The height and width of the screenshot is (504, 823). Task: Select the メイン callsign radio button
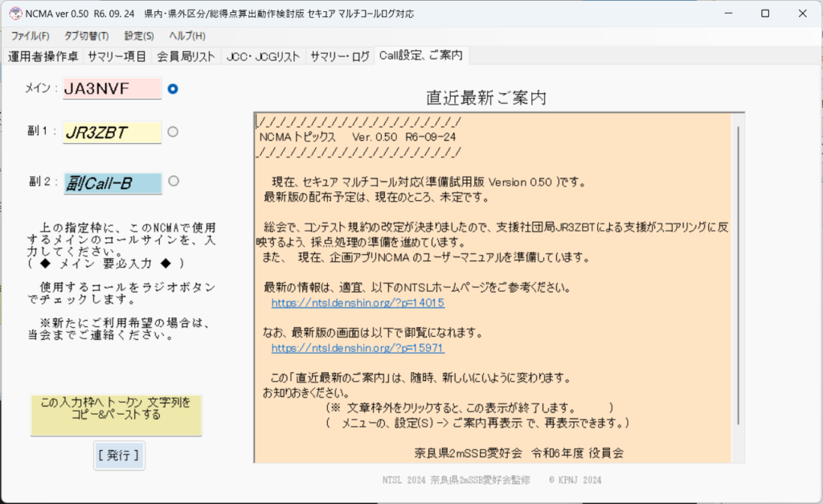[173, 88]
